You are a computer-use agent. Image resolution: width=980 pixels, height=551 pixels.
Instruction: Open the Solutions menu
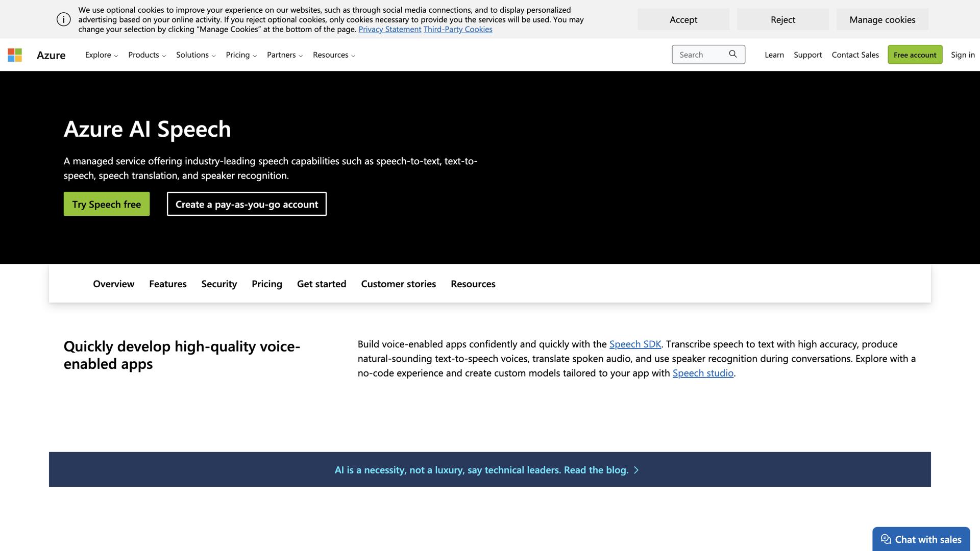click(x=195, y=55)
